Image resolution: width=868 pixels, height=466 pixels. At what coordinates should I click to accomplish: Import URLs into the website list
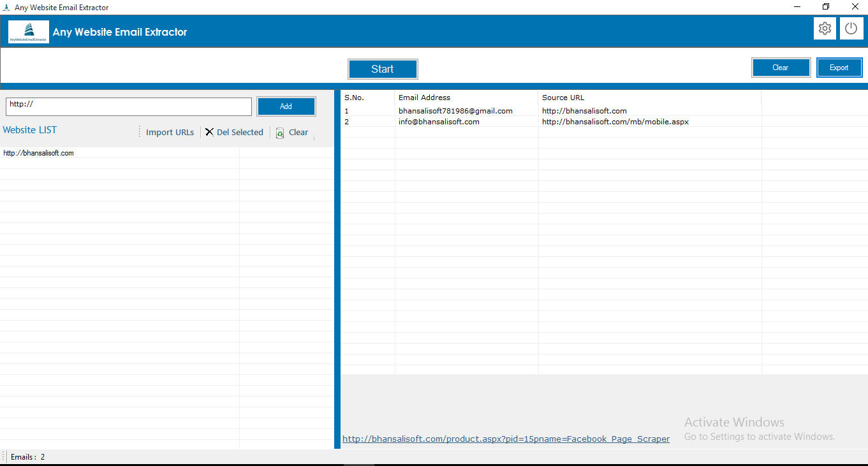(x=170, y=133)
